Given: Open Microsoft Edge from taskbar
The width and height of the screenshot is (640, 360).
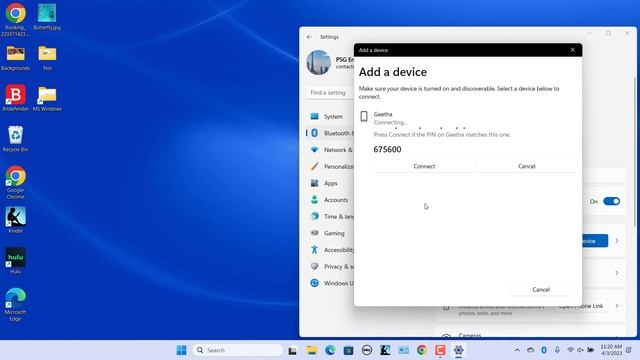Looking at the screenshot, I should coord(330,350).
